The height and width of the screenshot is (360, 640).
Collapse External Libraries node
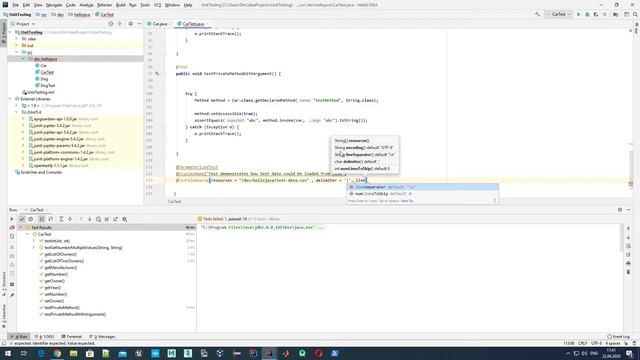10,99
